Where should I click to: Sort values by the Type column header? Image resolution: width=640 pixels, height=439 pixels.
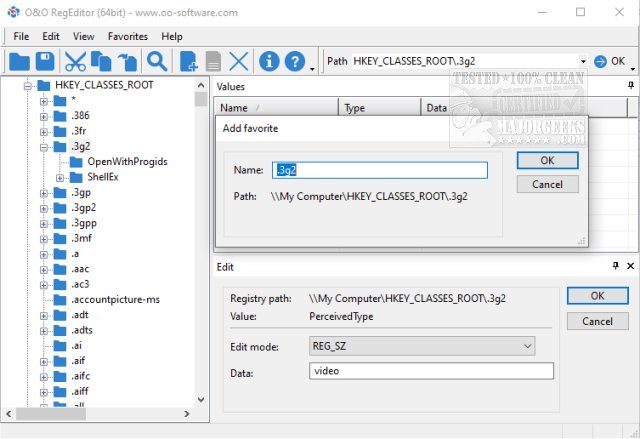point(380,108)
